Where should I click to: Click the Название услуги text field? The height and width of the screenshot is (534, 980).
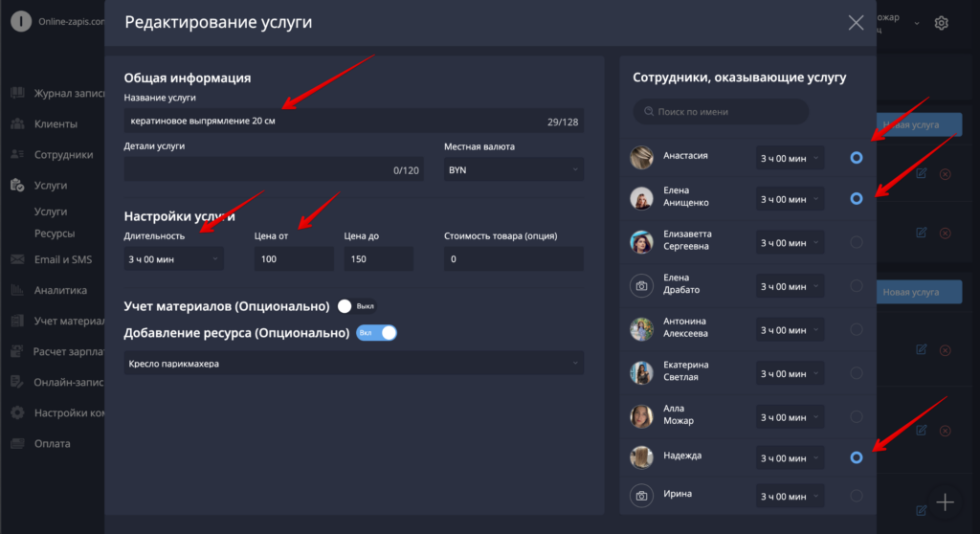(x=354, y=121)
